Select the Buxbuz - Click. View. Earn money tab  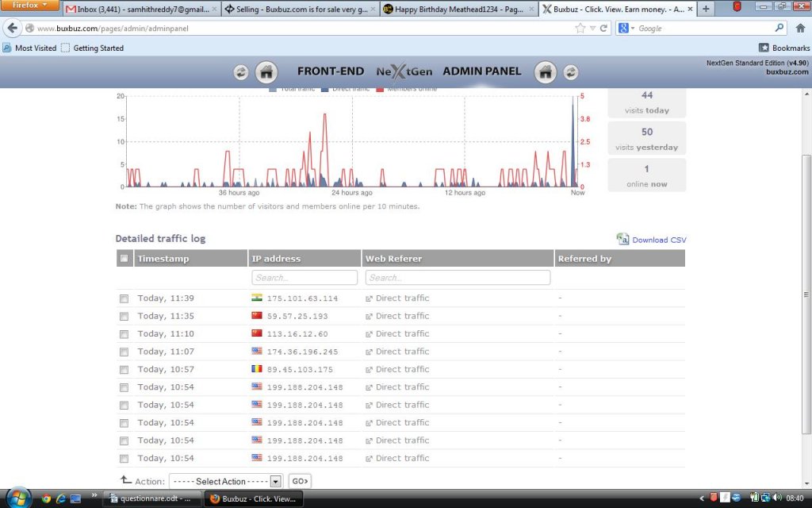[x=617, y=9]
